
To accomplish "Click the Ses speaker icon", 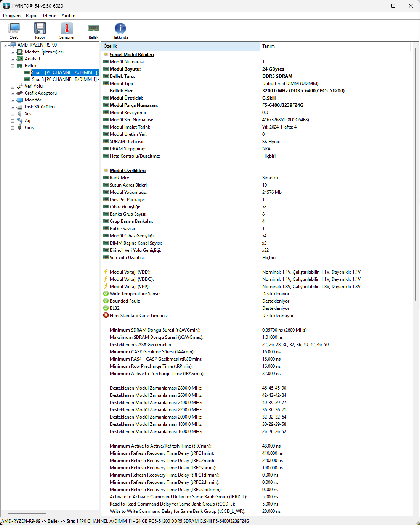I will pyautogui.click(x=20, y=114).
